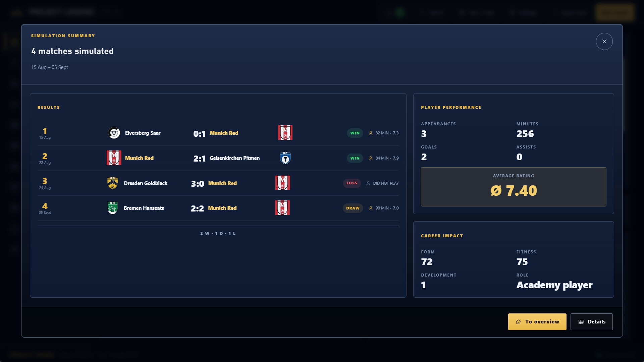The width and height of the screenshot is (644, 362).
Task: Click the form value 72
Action: click(427, 262)
